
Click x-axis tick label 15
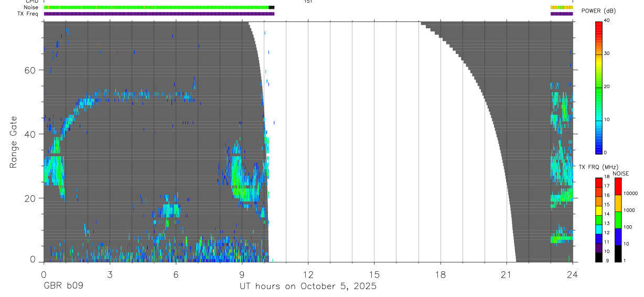[x=374, y=274]
